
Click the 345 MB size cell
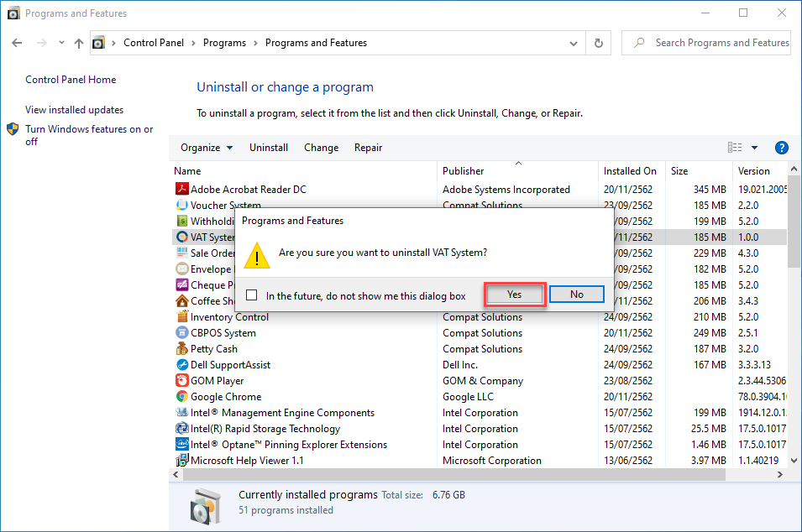pos(710,190)
